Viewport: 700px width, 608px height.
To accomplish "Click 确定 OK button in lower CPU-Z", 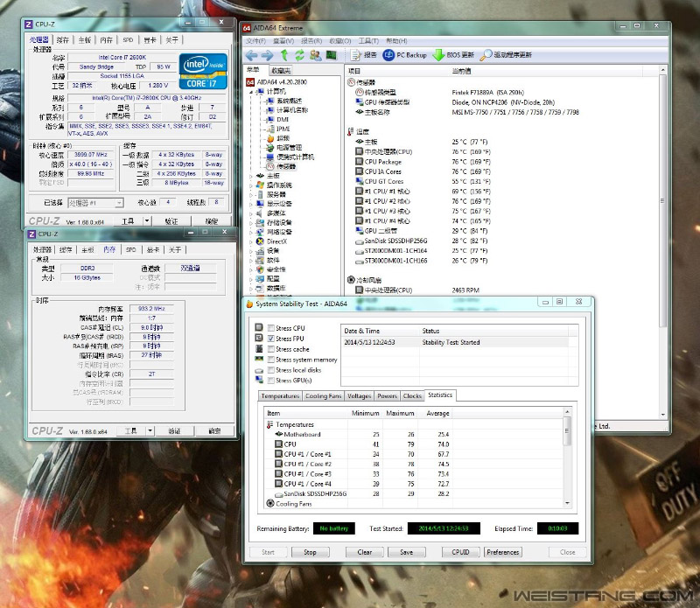I will [x=214, y=430].
